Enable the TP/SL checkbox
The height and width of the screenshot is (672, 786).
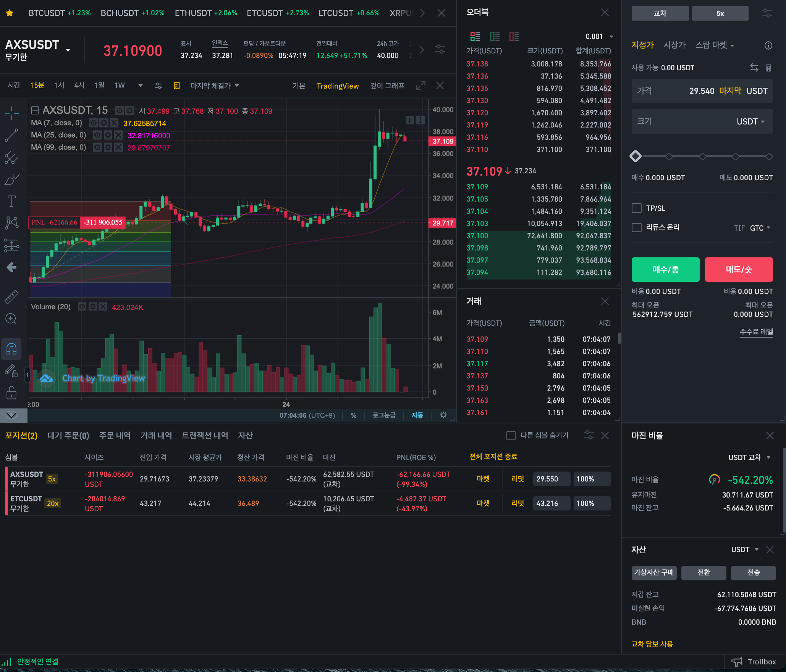[x=637, y=208]
